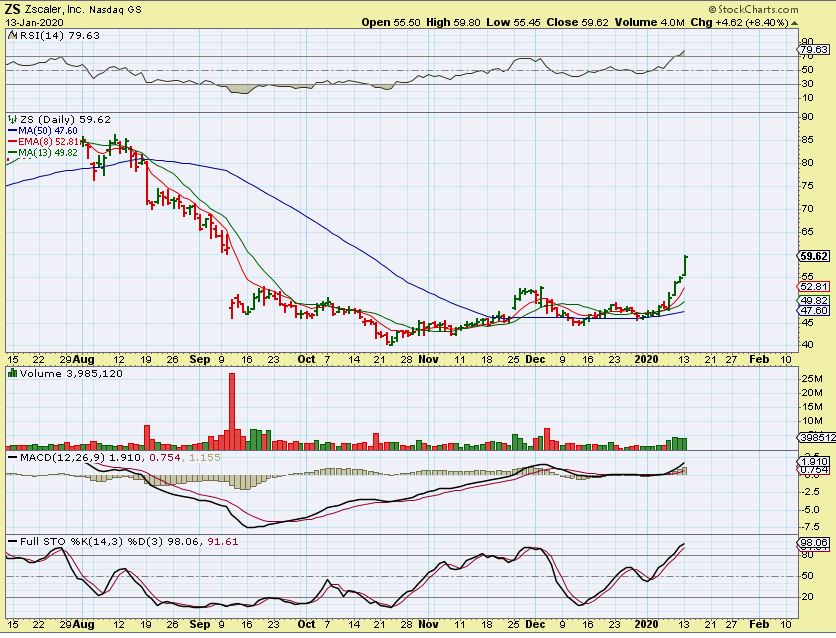Image resolution: width=836 pixels, height=638 pixels.
Task: Click the date 13-Jan-2020
Action: pyautogui.click(x=35, y=22)
